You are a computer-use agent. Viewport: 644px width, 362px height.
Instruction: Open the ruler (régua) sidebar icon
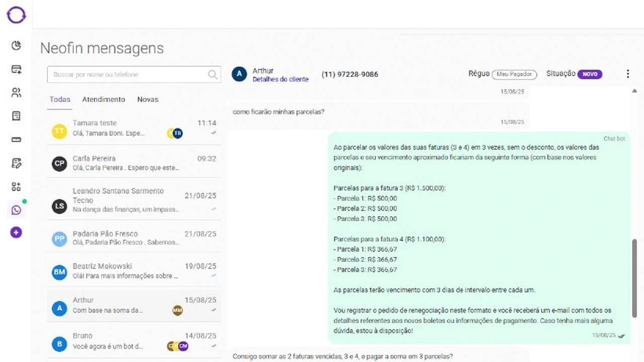16,140
